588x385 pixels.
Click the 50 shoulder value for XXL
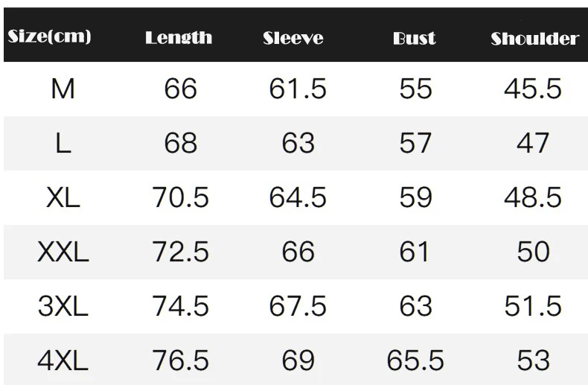coord(533,252)
